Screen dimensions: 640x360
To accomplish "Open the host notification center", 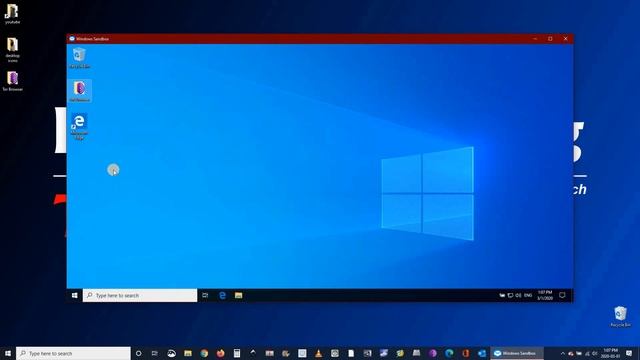I will tap(629, 353).
